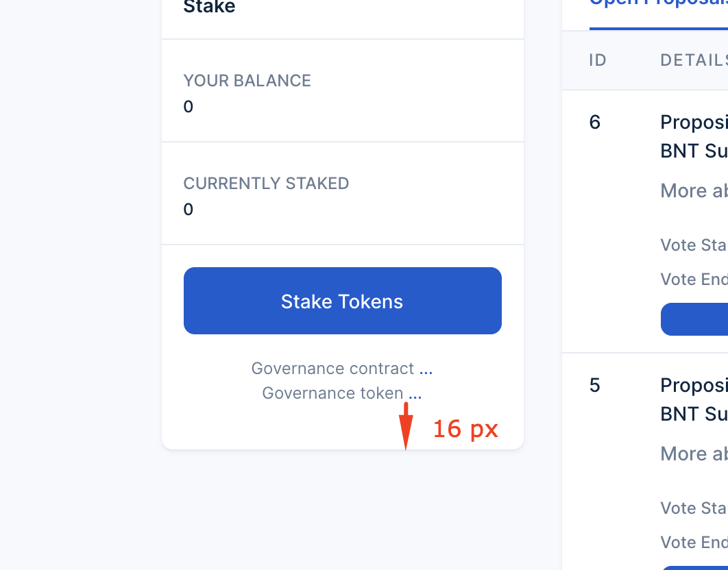Image resolution: width=728 pixels, height=570 pixels.
Task: Expand the Governance token ellipsis
Action: tap(415, 393)
